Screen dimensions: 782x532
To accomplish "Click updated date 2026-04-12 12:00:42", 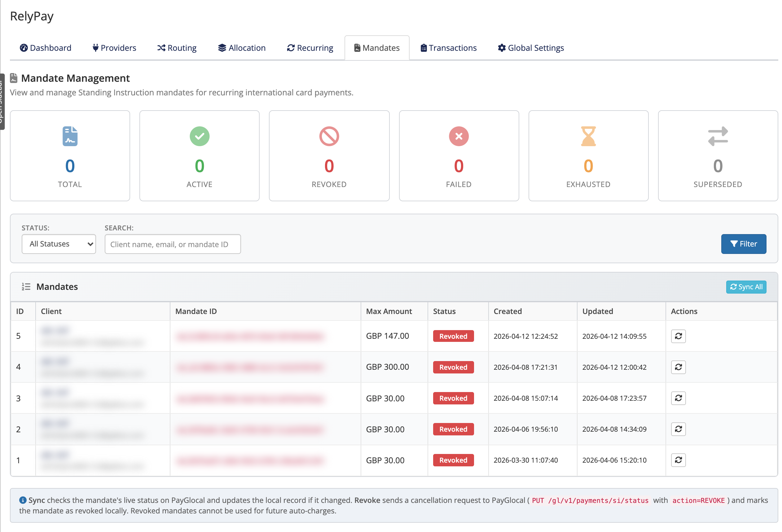I will [614, 367].
